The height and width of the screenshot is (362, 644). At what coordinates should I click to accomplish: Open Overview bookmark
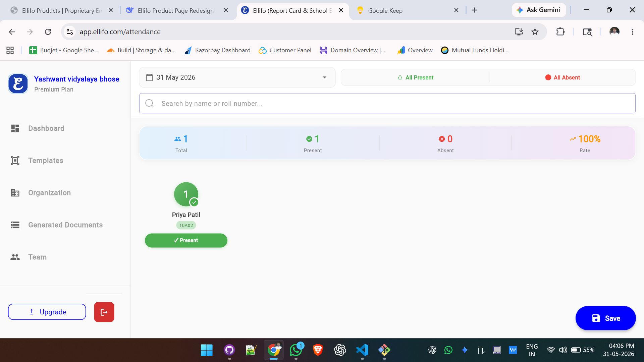pos(415,50)
